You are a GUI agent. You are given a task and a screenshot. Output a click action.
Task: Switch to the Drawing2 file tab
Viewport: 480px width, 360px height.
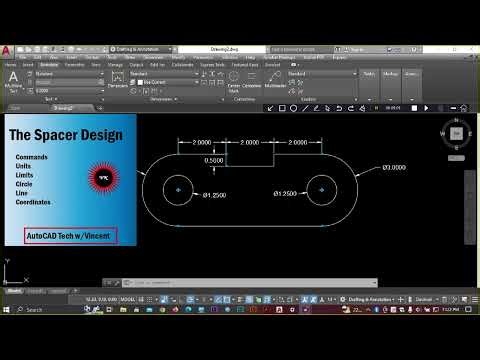(63, 108)
